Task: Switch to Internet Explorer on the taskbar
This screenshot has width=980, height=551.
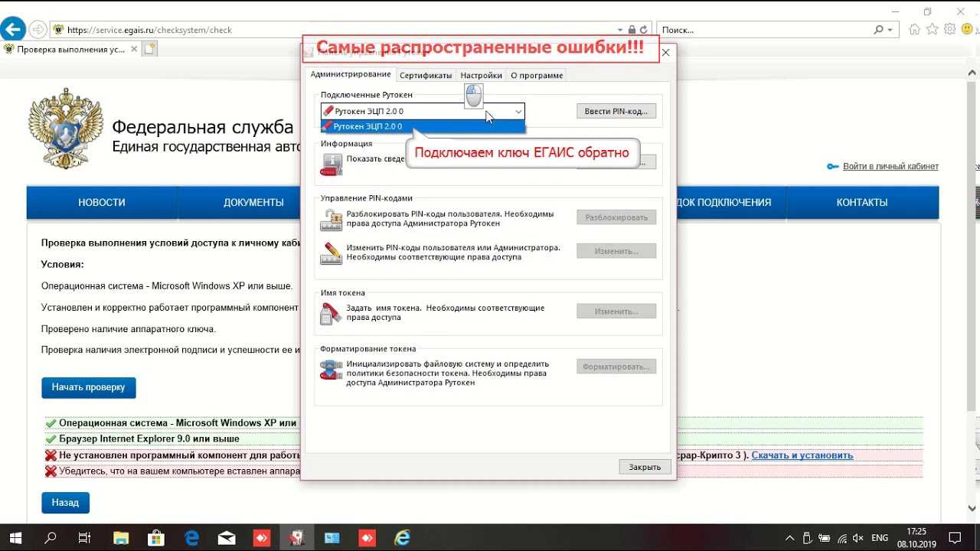Action: tap(402, 538)
